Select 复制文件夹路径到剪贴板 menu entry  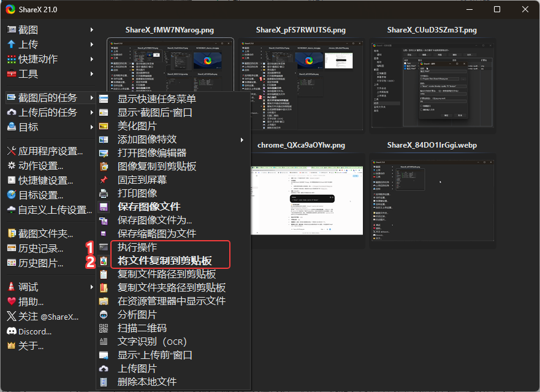pyautogui.click(x=173, y=287)
